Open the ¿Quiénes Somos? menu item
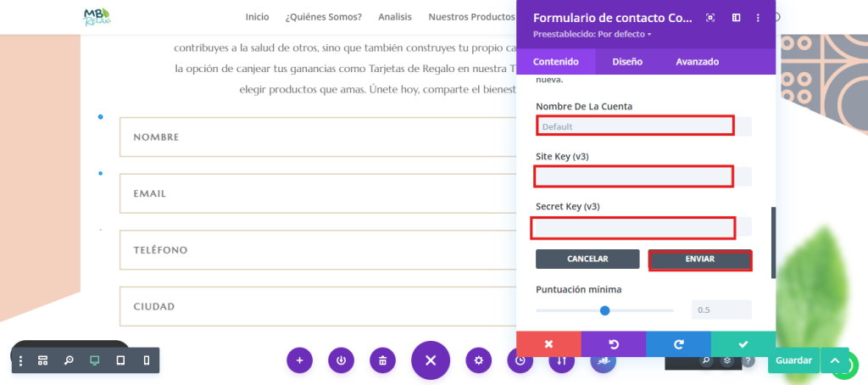The image size is (868, 385). tap(323, 17)
